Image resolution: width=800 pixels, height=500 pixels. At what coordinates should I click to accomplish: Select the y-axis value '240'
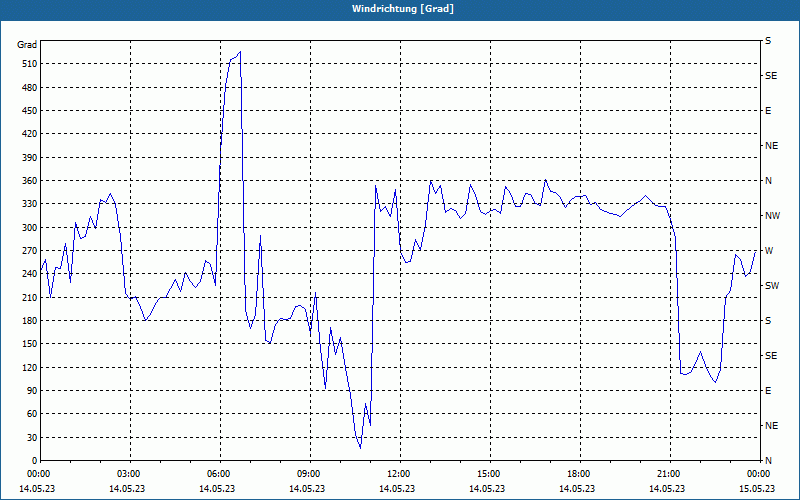click(29, 273)
